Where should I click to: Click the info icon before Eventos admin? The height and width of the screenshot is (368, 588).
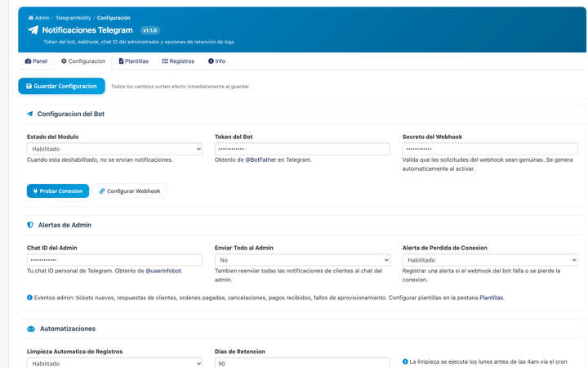29,298
